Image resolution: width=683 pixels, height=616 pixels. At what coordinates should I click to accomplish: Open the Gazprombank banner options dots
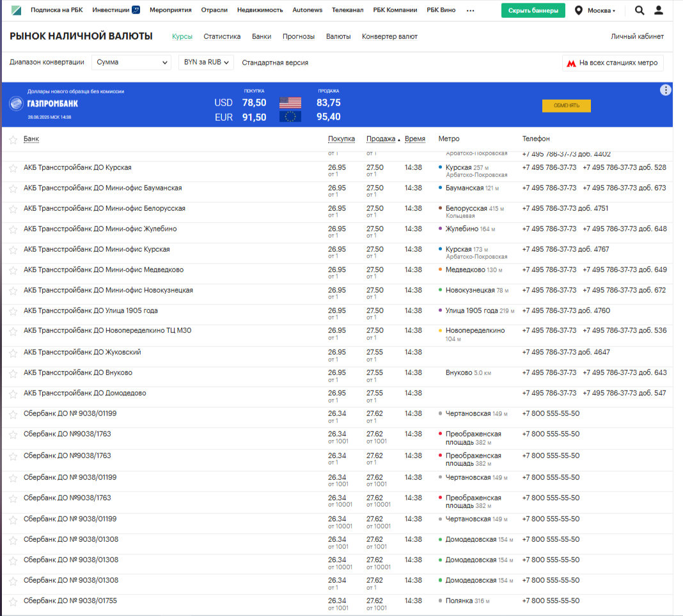pos(665,90)
